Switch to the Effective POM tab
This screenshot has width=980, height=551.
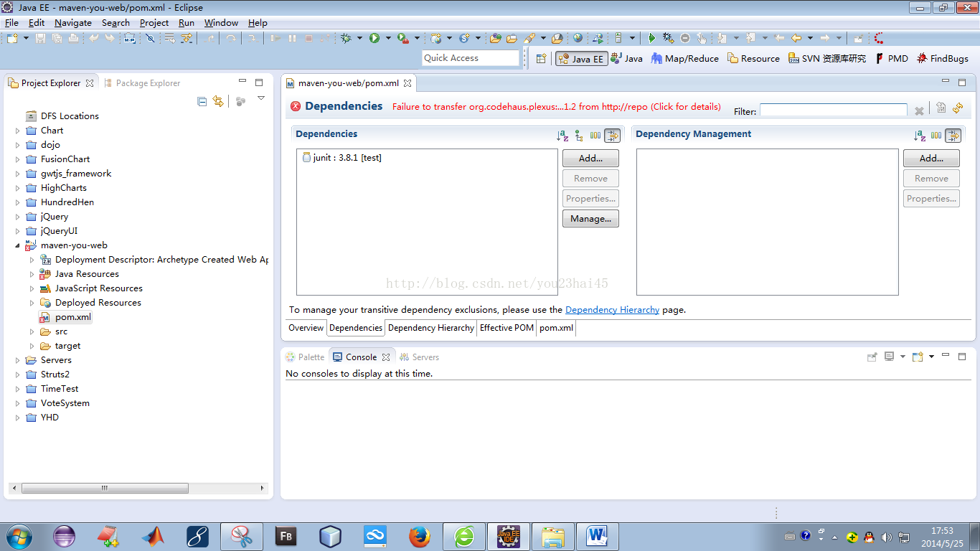pos(507,328)
